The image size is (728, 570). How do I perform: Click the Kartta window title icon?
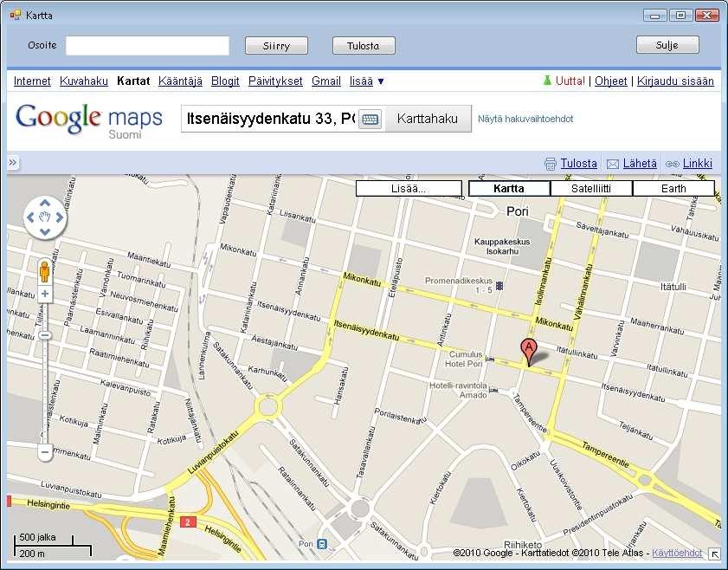(x=16, y=16)
